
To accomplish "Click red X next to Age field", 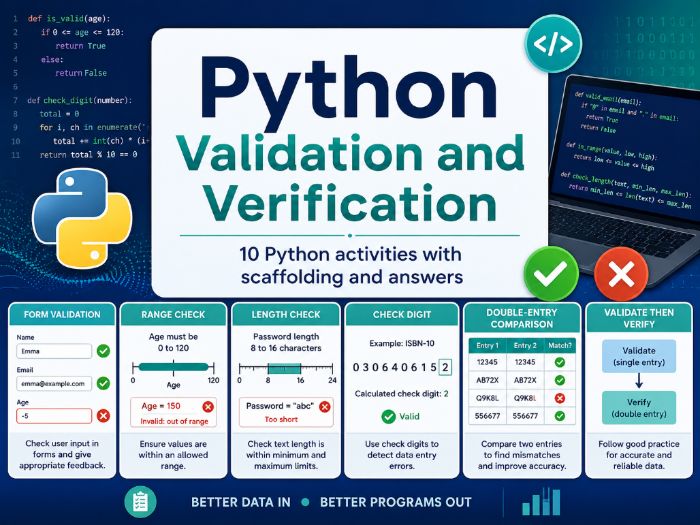I will click(103, 416).
